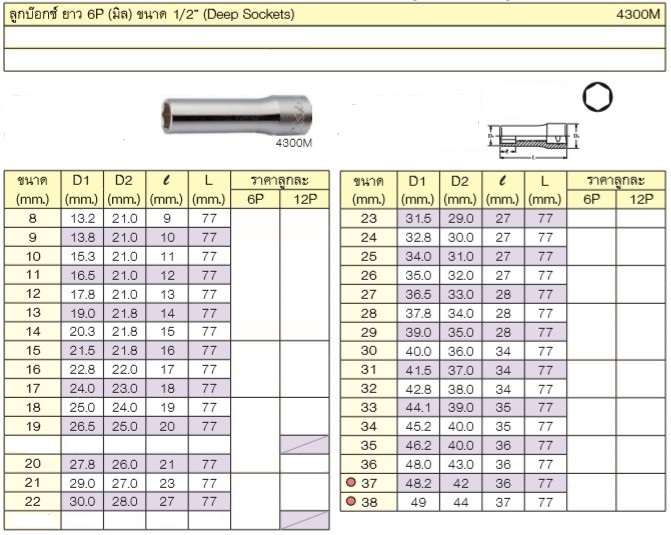Select the 6P price header in left table
The height and width of the screenshot is (535, 671).
pos(256,199)
